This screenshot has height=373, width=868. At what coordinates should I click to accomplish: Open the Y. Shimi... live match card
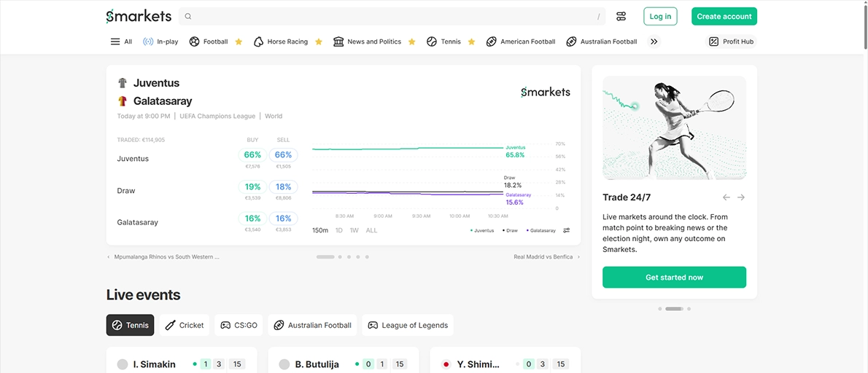tap(505, 361)
